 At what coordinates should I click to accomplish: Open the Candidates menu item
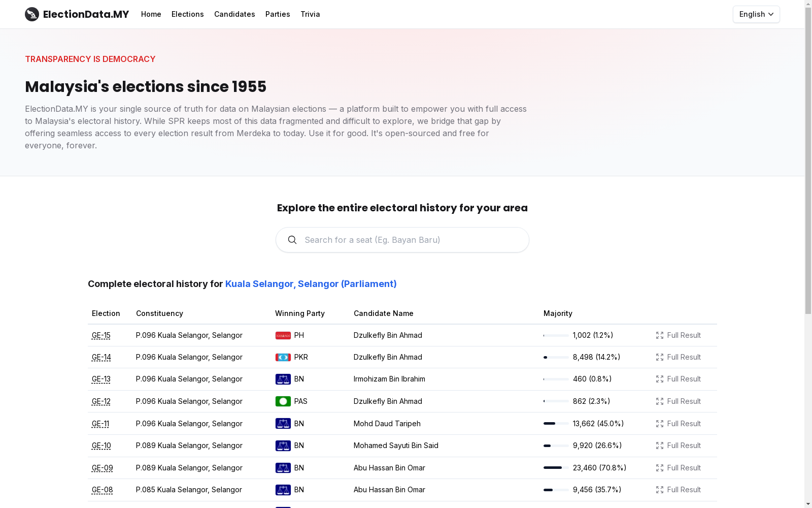pyautogui.click(x=234, y=14)
